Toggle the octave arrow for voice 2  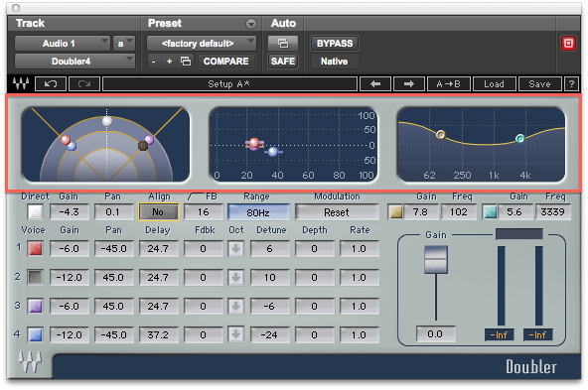[235, 278]
